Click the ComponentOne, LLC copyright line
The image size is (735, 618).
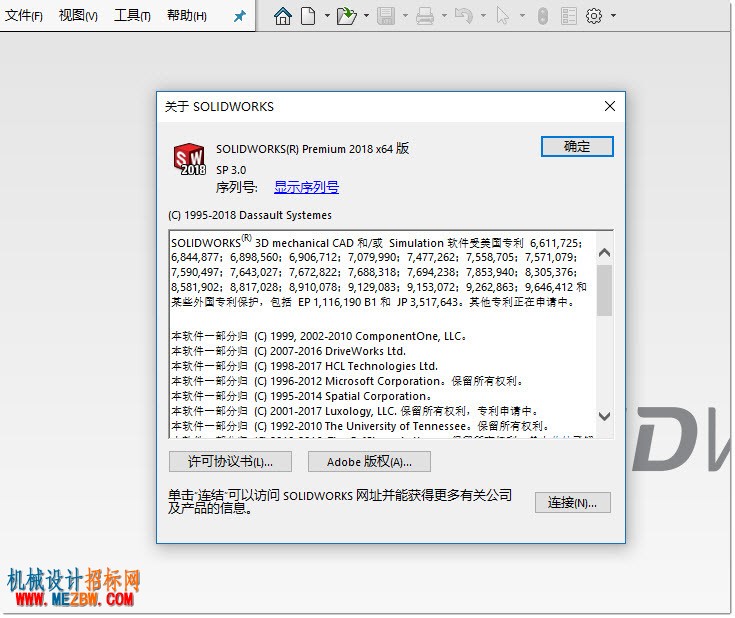[319, 336]
